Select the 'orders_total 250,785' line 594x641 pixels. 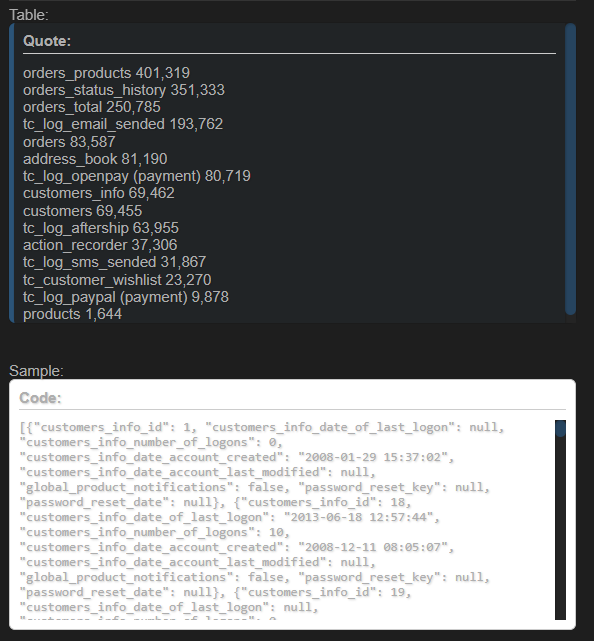(92, 107)
